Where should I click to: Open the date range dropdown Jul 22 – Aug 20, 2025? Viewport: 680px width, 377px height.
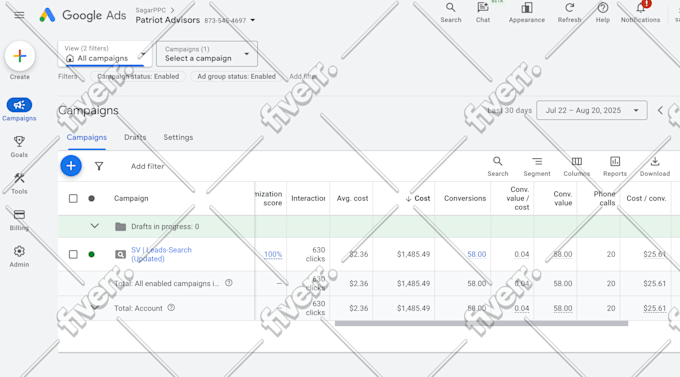coord(592,110)
